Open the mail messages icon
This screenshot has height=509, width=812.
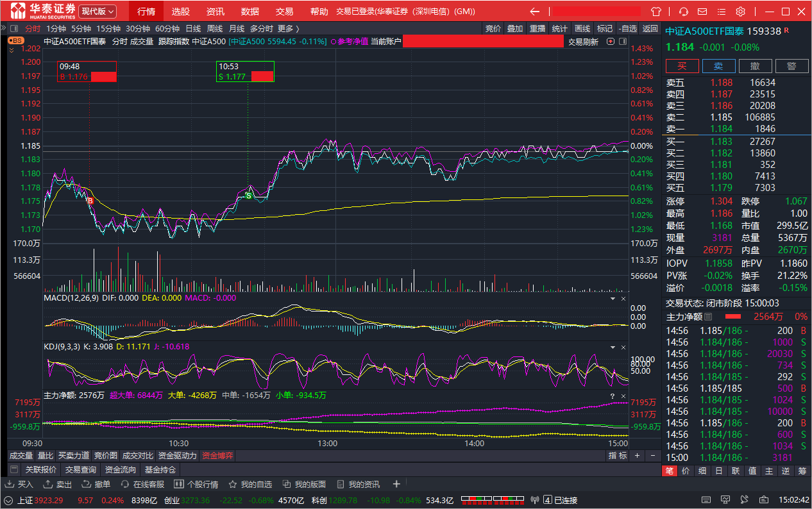(703, 12)
